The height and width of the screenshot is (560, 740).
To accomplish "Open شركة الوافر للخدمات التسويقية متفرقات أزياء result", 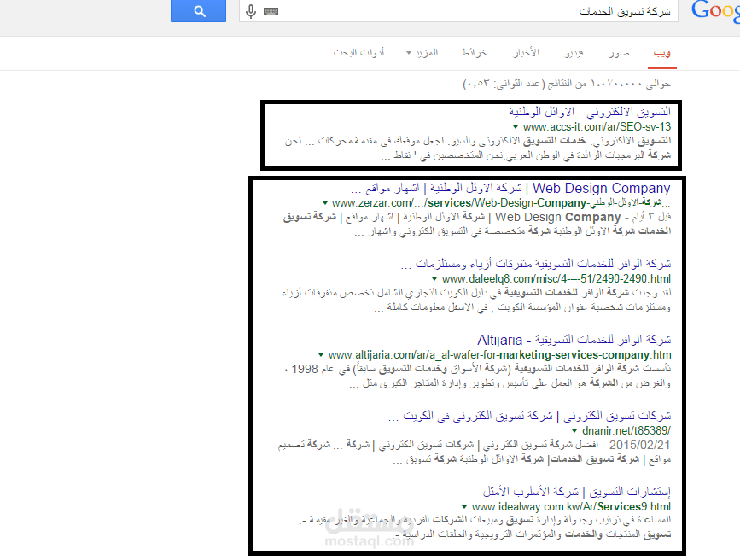I will (536, 264).
